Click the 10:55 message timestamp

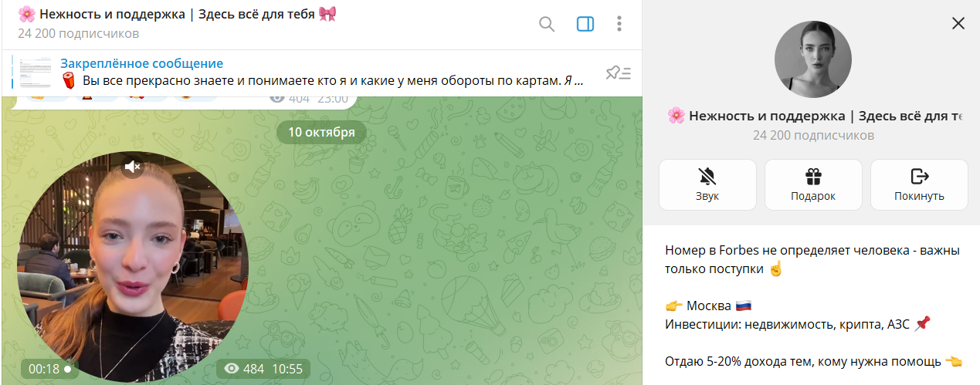[287, 369]
